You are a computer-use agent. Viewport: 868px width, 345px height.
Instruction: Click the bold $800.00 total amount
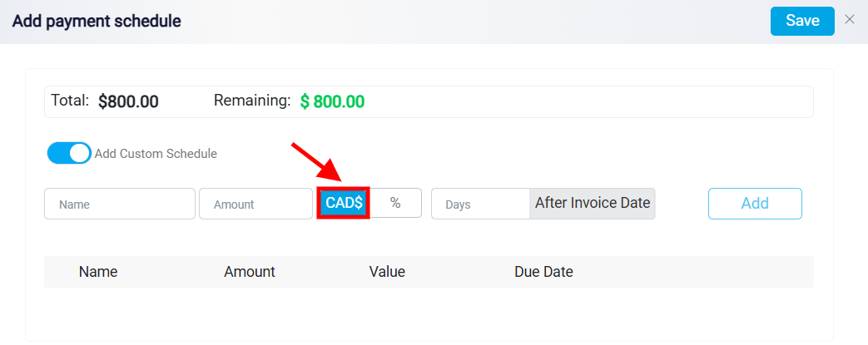pos(128,101)
